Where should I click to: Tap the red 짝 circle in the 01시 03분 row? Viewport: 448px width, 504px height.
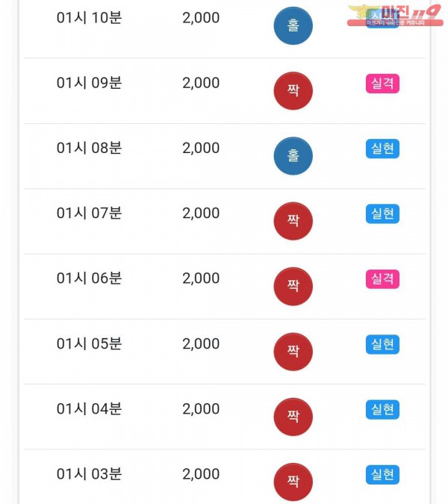tap(293, 482)
